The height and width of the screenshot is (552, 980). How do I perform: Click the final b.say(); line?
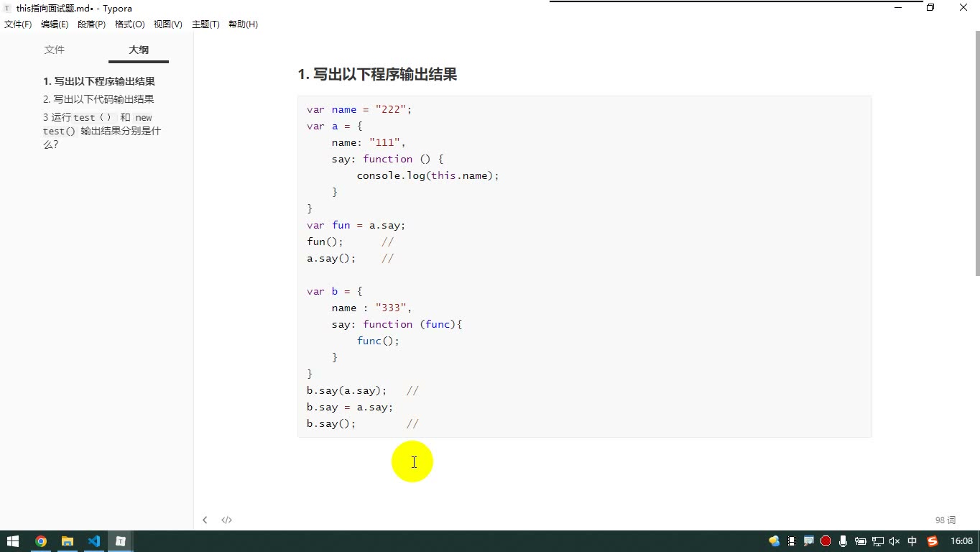click(362, 423)
